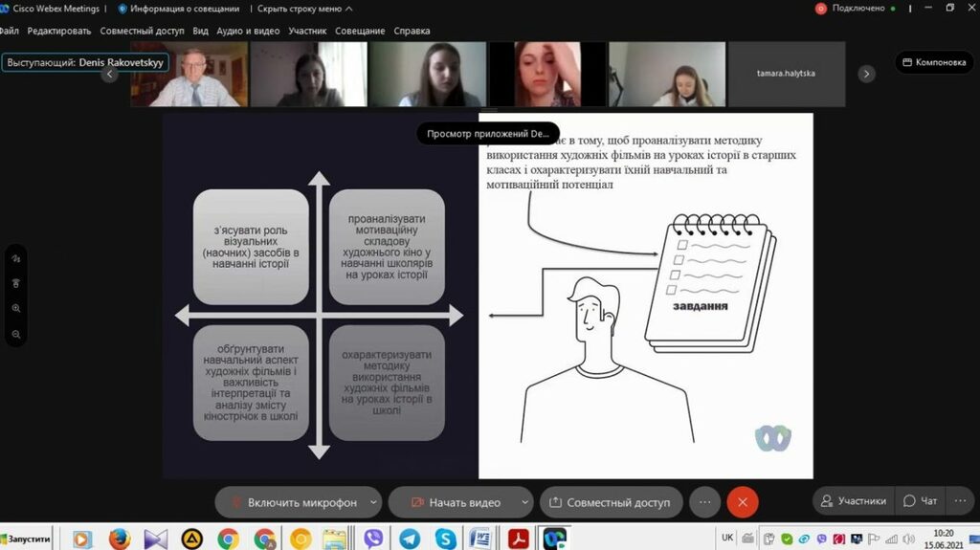Open the more options ellipsis next to Share

pyautogui.click(x=704, y=502)
